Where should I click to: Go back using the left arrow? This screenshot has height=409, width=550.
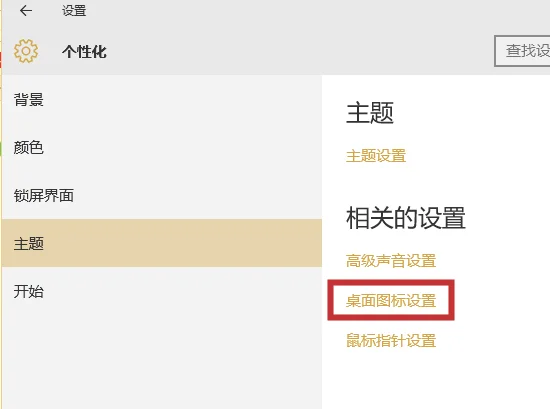tap(26, 11)
